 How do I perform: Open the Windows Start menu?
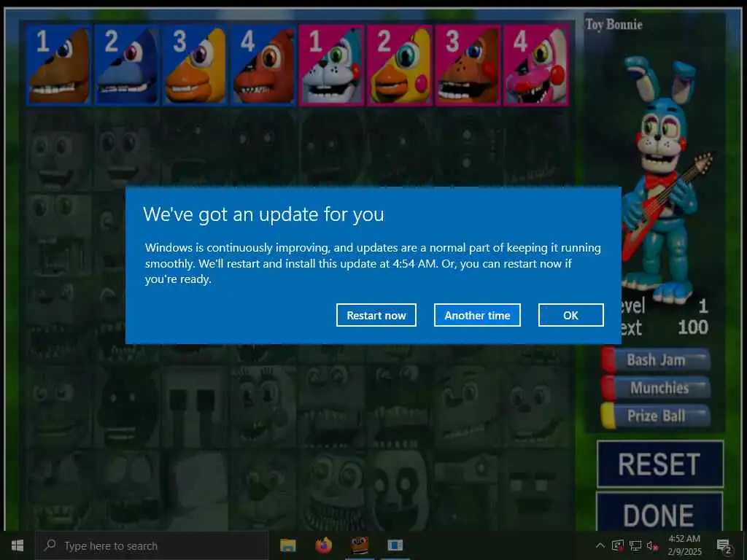coord(18,545)
